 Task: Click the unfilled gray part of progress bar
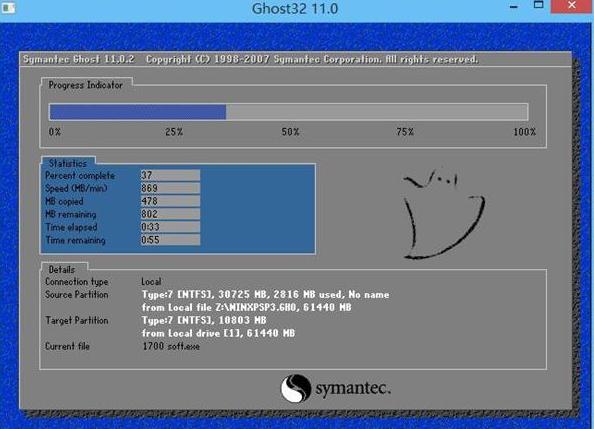[377, 113]
